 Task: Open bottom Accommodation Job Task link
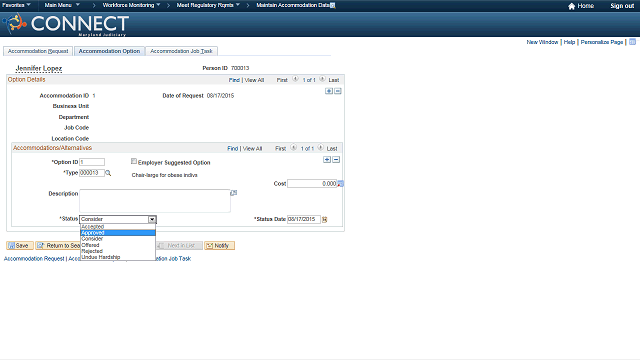[173, 259]
